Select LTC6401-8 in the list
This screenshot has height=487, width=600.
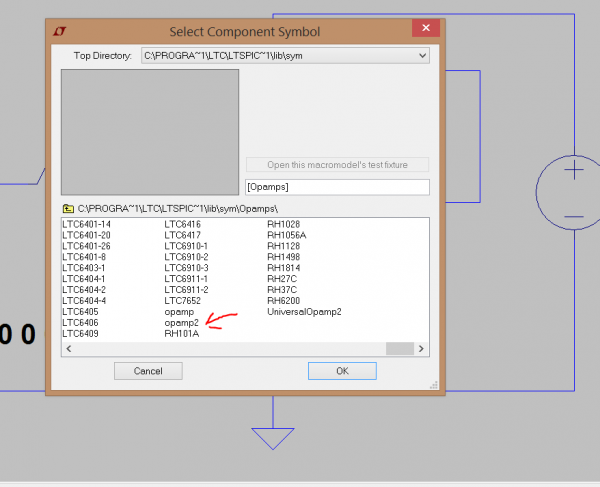(84, 257)
